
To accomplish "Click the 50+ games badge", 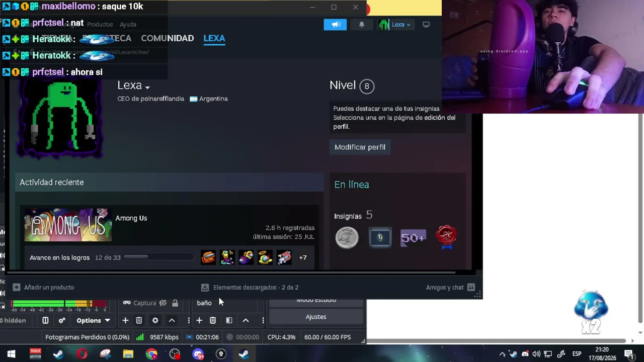I will [413, 237].
